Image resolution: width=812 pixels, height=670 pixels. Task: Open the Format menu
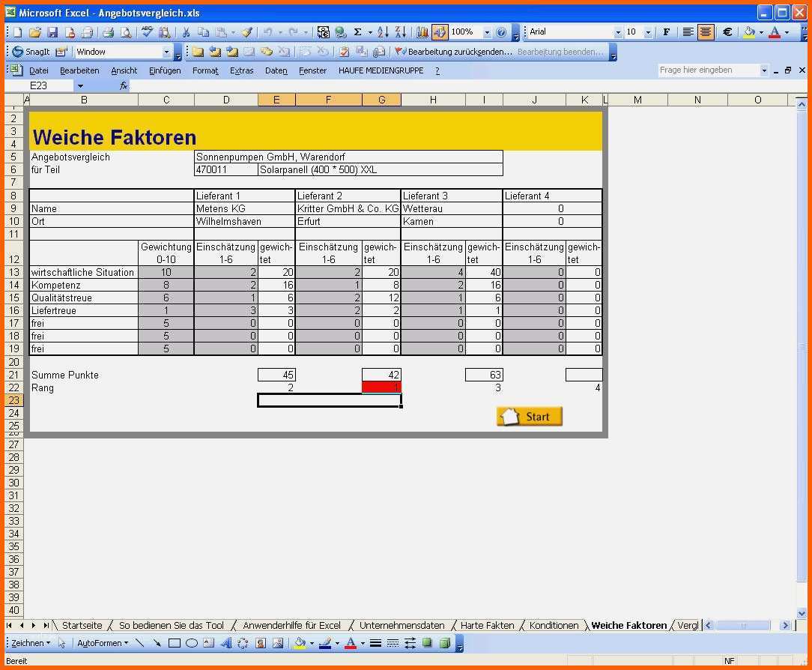(205, 70)
